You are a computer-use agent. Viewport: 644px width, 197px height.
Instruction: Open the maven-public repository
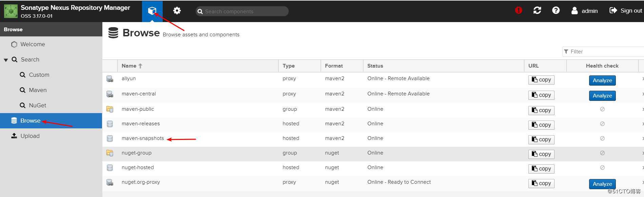(x=373, y=110)
